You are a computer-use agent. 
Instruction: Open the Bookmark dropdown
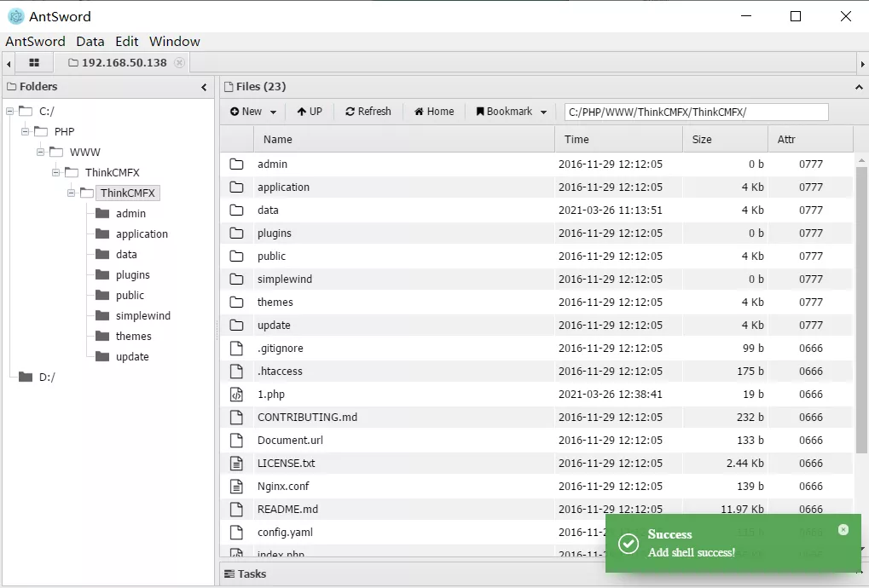click(x=511, y=112)
